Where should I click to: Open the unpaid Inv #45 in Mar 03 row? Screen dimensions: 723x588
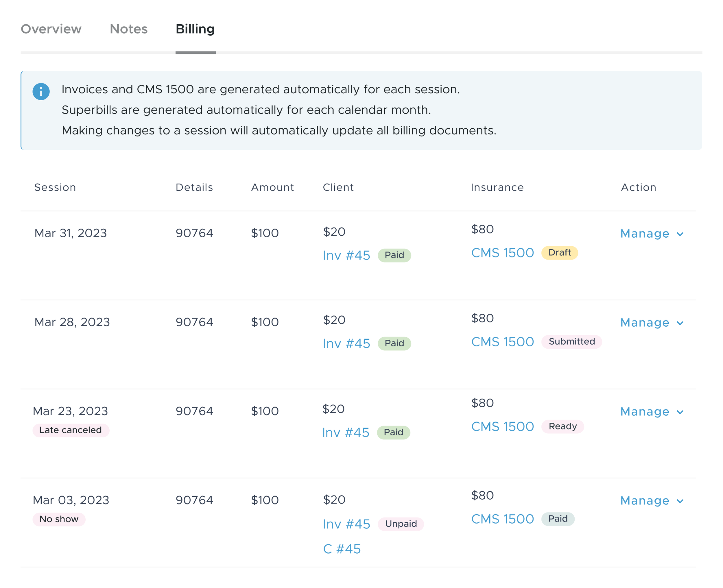coord(346,524)
